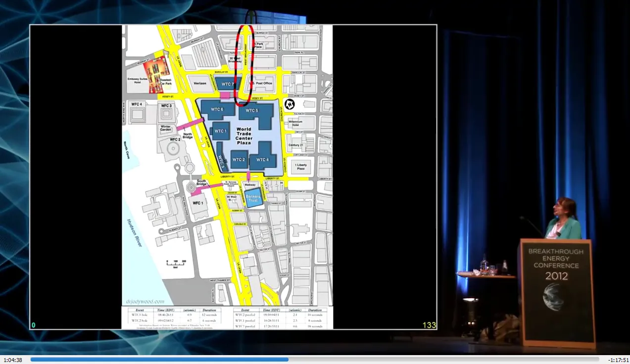
Task: Click the elapsed time 1:04:38
Action: click(x=13, y=360)
